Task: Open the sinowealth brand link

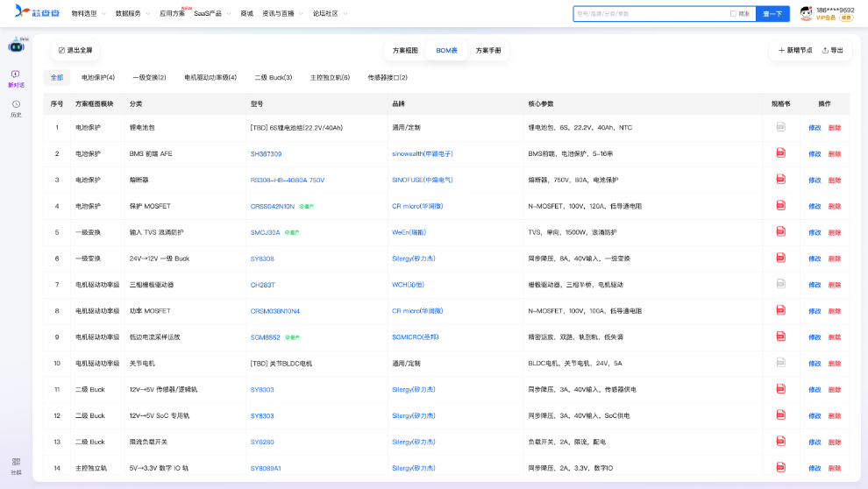Action: tap(423, 153)
